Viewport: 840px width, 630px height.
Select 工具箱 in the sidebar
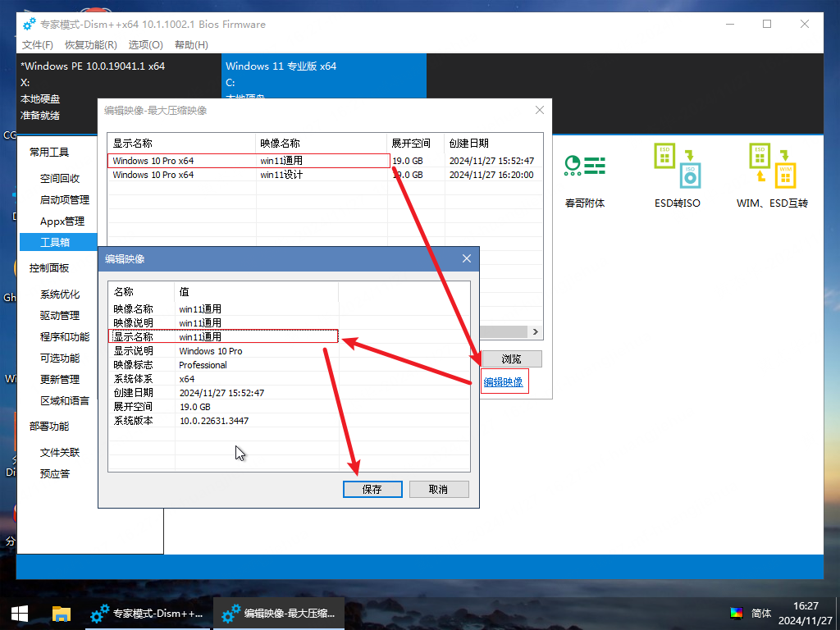pyautogui.click(x=58, y=242)
